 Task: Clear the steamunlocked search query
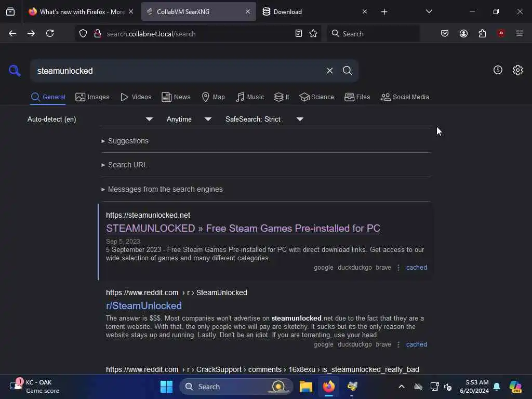pos(329,71)
